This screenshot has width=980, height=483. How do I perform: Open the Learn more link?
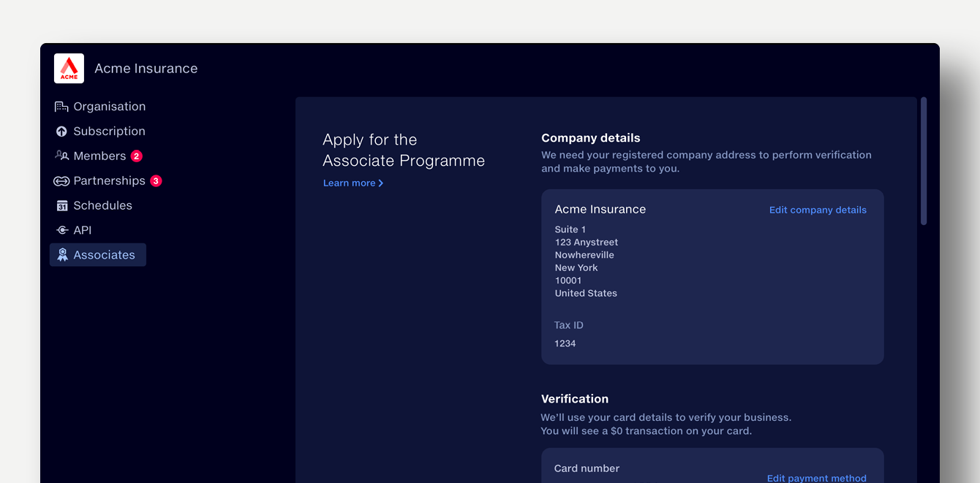coord(349,183)
